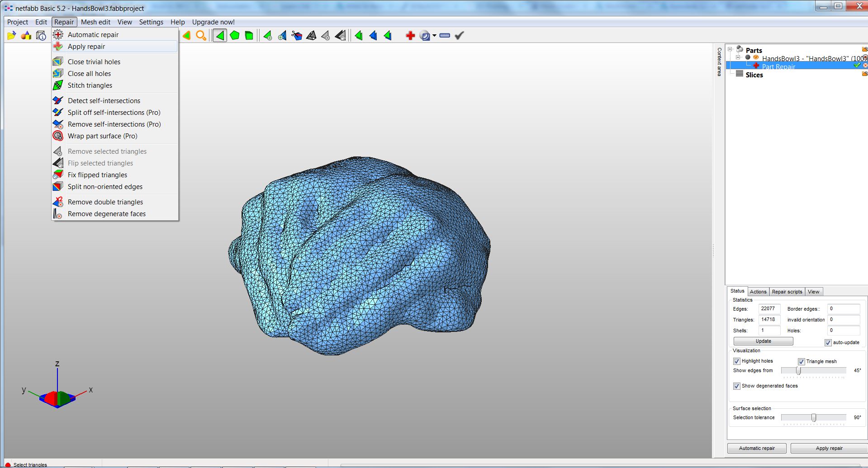Open the Mesh edit menu
868x468 pixels.
[95, 22]
